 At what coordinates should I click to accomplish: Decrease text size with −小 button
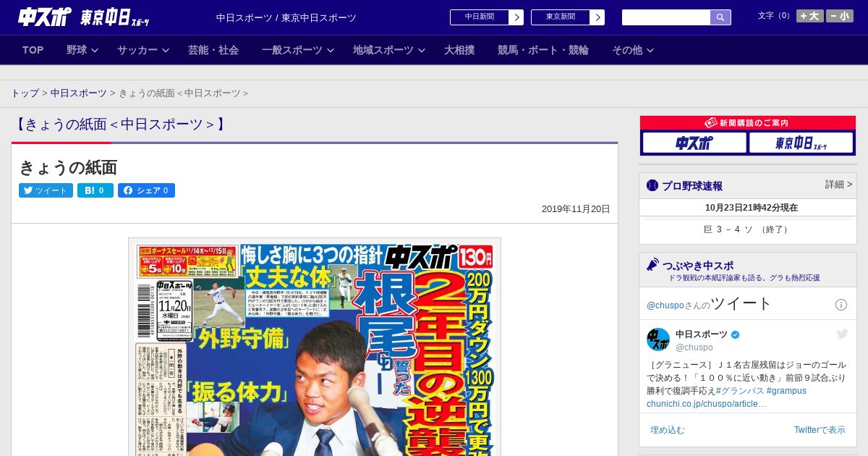coord(840,16)
